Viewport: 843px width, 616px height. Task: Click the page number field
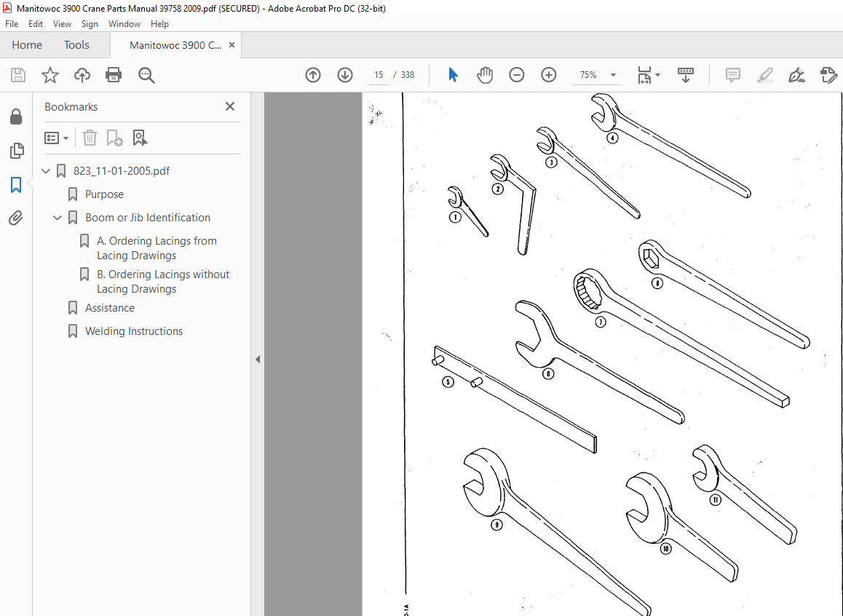tap(379, 75)
